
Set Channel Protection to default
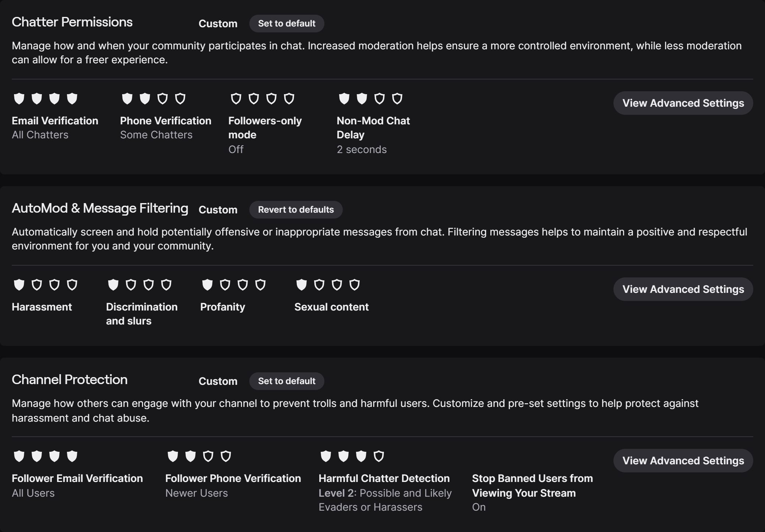(287, 381)
